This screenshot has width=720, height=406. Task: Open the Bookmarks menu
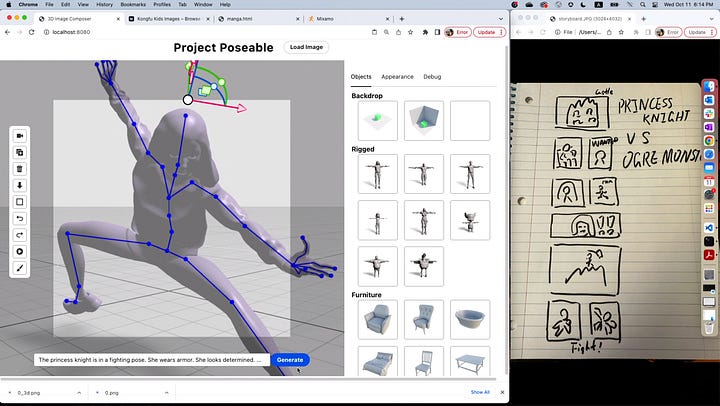point(133,4)
